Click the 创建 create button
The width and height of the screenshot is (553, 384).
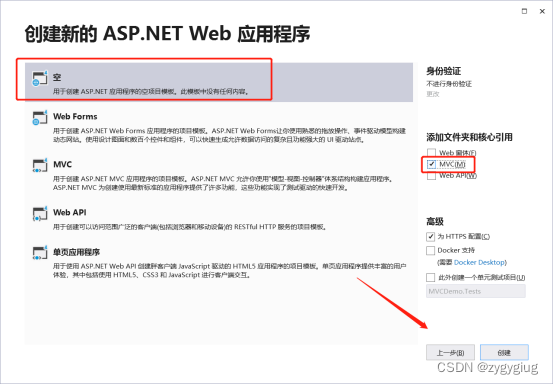pyautogui.click(x=504, y=352)
